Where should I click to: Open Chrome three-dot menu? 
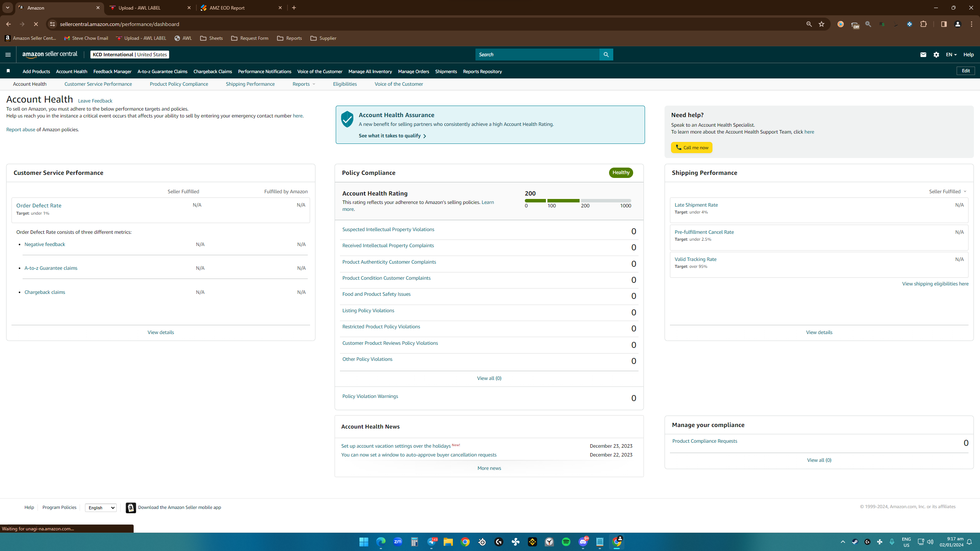point(972,24)
